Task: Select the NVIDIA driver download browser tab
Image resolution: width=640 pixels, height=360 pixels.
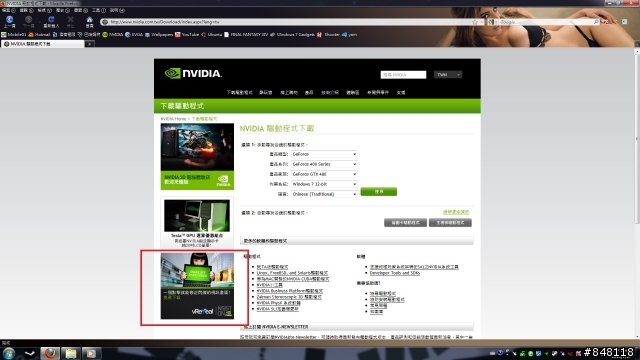Action: pos(42,44)
